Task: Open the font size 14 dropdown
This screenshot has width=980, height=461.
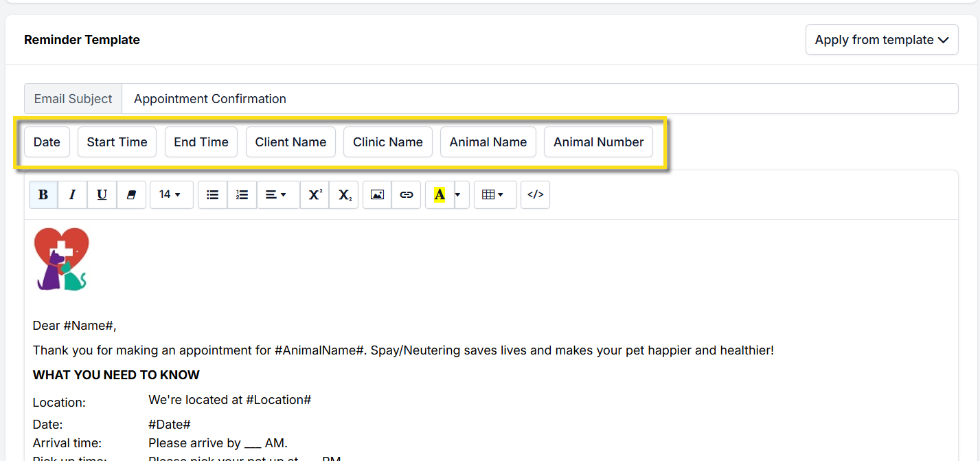Action: (x=171, y=195)
